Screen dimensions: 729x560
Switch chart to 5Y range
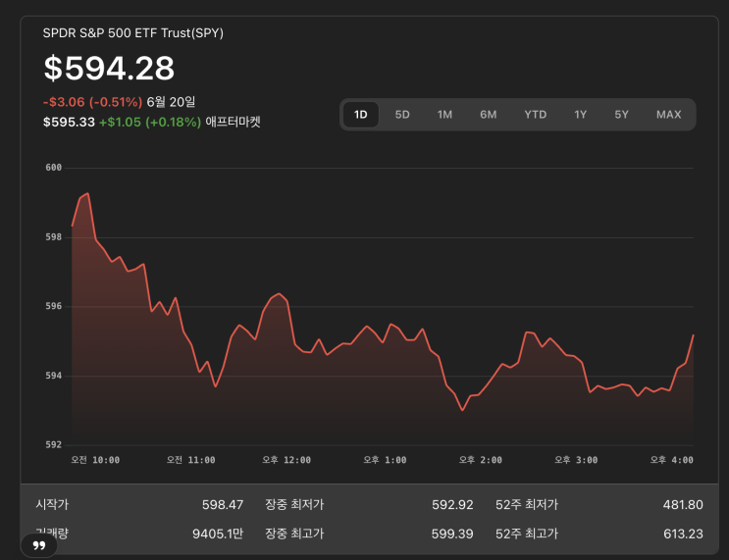(621, 115)
